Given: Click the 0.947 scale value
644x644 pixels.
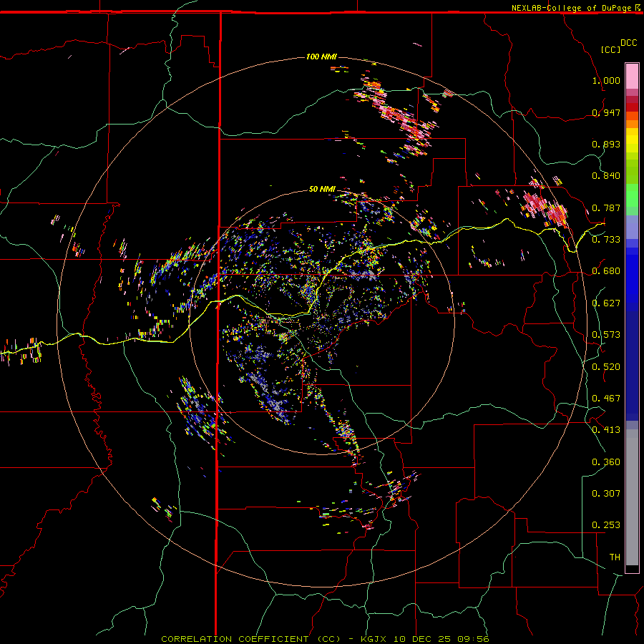Looking at the screenshot, I should pos(606,112).
